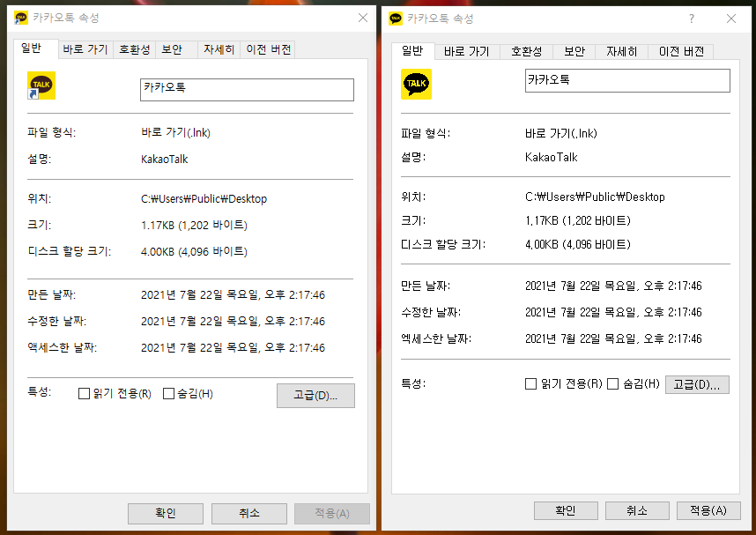Click 엑세스한 날짜 date value, right window
The image size is (756, 535).
click(x=613, y=338)
